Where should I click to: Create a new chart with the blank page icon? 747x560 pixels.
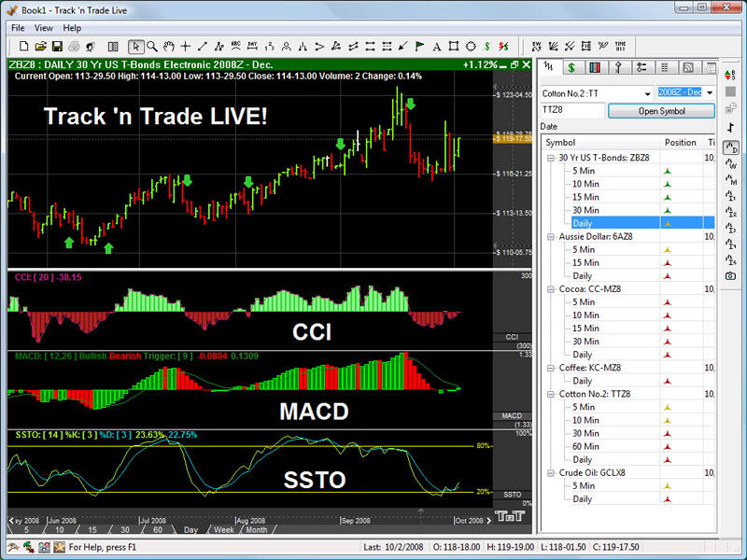(x=23, y=46)
